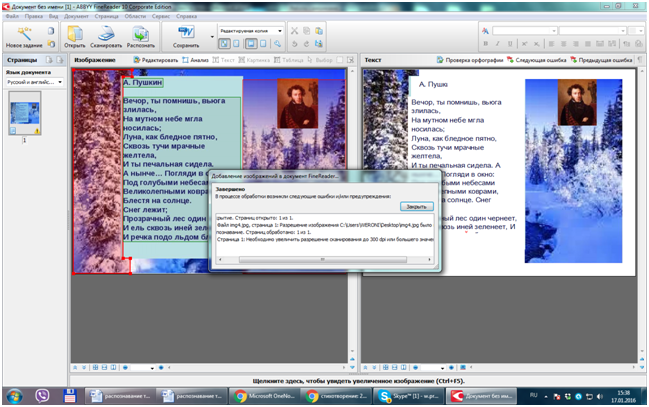Click the cut scissors icon in toolbar
The height and width of the screenshot is (407, 649).
pos(294,31)
